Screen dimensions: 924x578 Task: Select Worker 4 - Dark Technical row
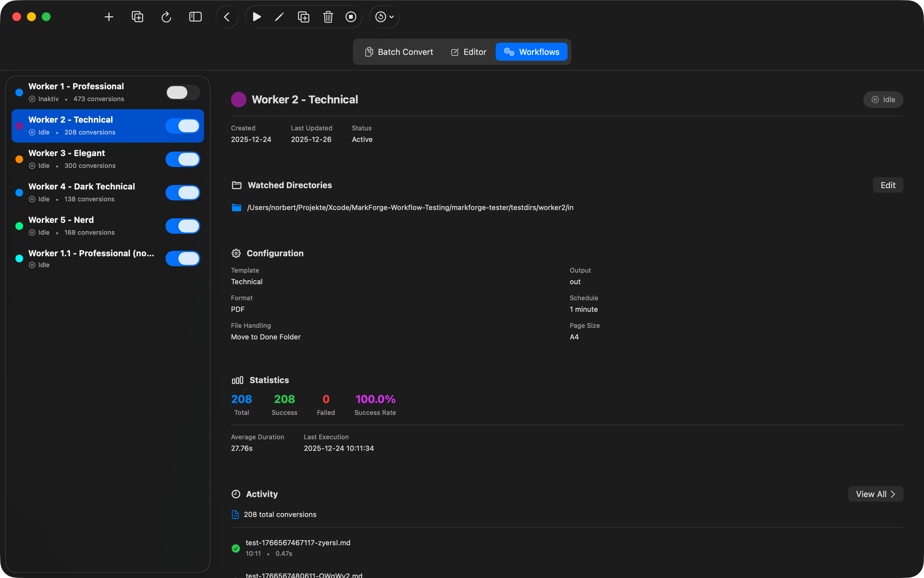click(x=108, y=193)
